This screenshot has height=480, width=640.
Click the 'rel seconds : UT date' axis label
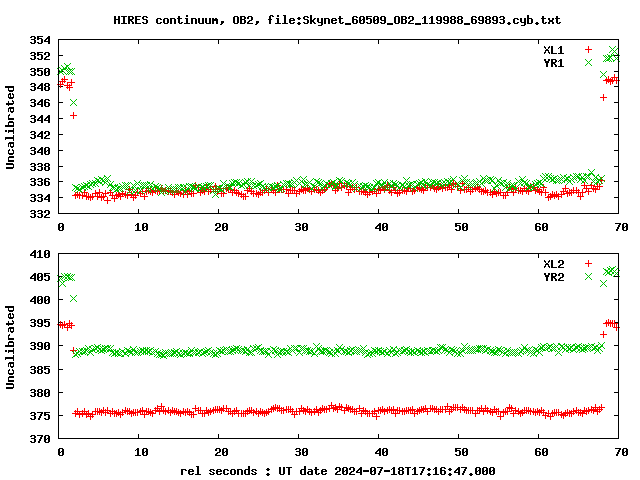click(x=338, y=471)
